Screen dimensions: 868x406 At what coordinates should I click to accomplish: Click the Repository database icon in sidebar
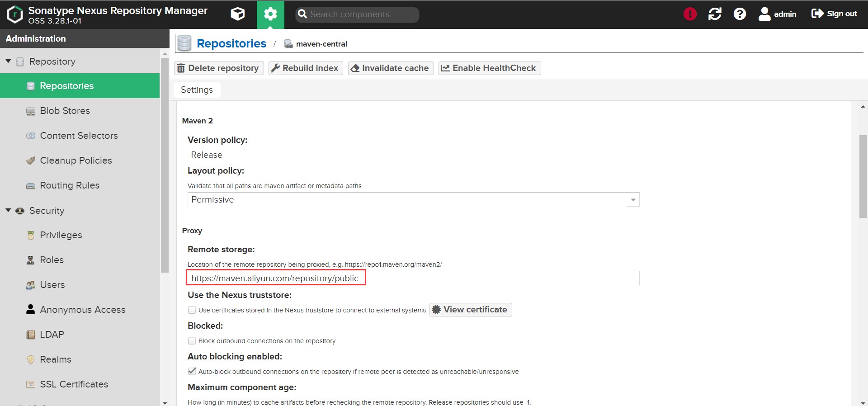pos(20,61)
